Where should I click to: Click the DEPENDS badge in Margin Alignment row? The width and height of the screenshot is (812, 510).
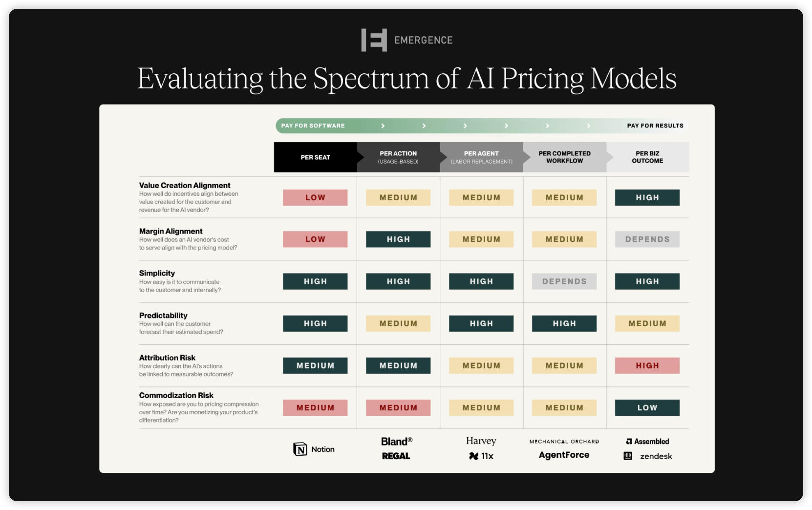coord(647,239)
